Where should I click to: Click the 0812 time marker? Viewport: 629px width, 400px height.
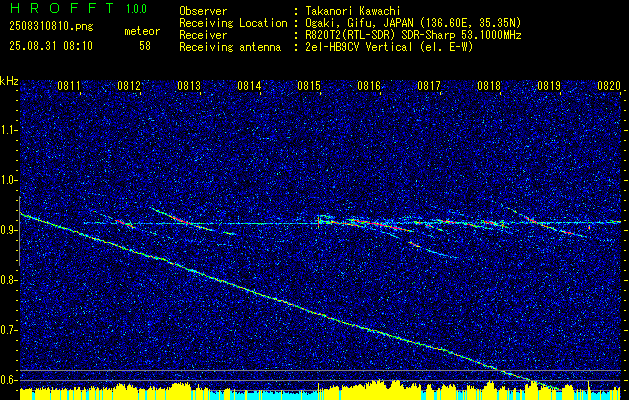(x=129, y=86)
